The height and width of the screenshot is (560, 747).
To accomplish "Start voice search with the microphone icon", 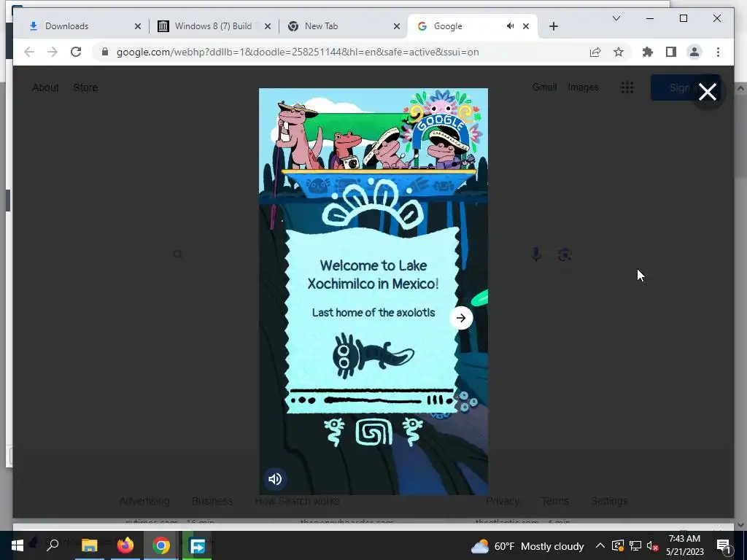I will point(536,254).
